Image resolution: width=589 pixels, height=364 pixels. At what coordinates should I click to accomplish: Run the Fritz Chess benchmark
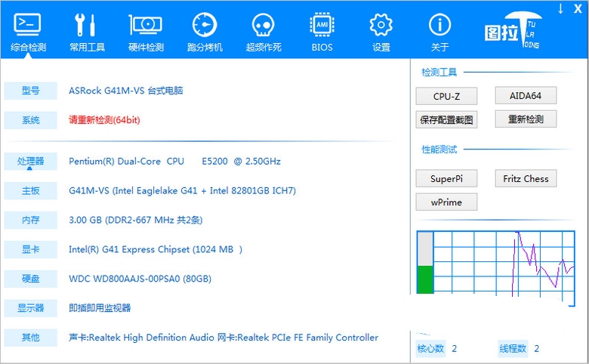click(526, 178)
